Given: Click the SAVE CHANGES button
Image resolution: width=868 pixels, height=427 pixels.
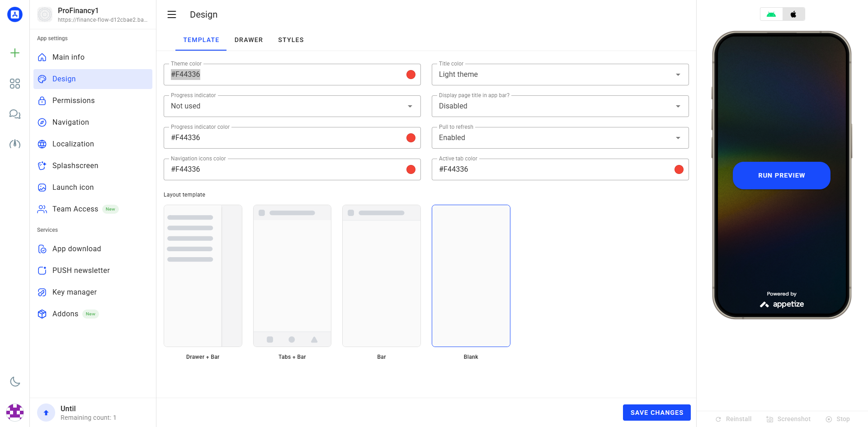Looking at the screenshot, I should (657, 413).
